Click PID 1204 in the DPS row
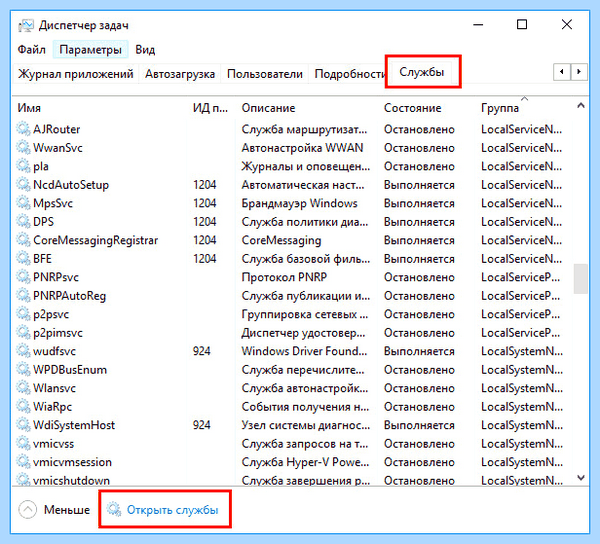Screen dimensions: 600x544 click(204, 222)
